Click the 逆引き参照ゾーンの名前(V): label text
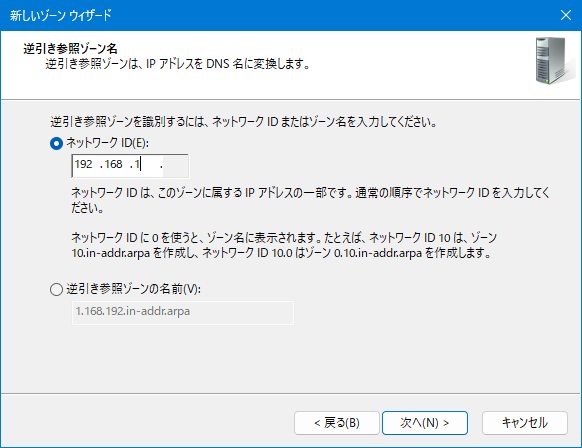582x448 pixels. [134, 289]
